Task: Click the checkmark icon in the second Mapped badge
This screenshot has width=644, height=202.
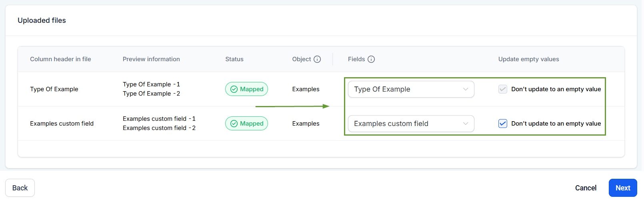Action: pos(234,124)
